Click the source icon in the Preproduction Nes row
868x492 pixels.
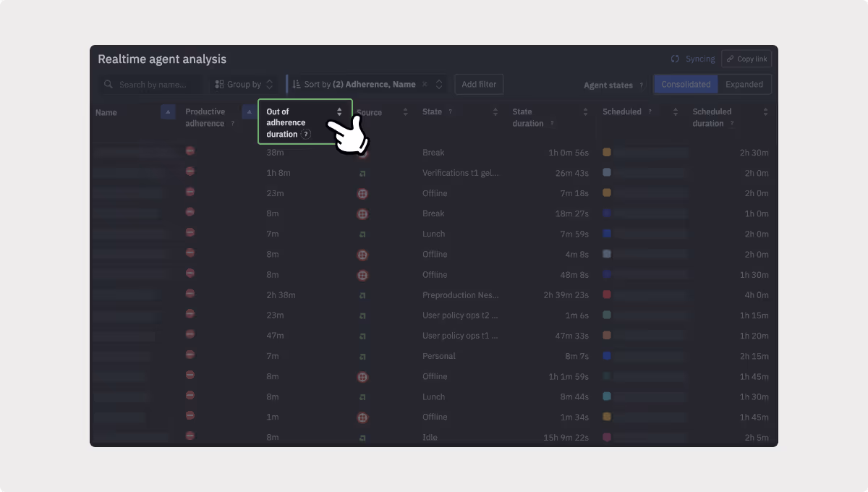click(x=362, y=296)
